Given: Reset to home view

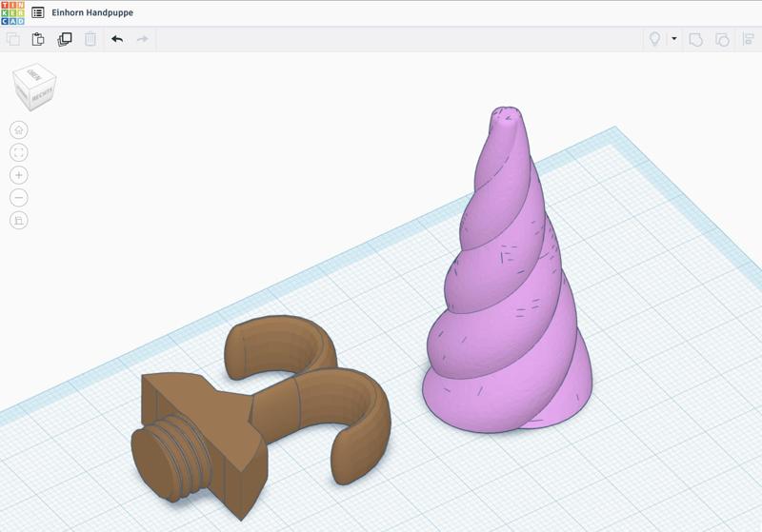Looking at the screenshot, I should tap(19, 129).
